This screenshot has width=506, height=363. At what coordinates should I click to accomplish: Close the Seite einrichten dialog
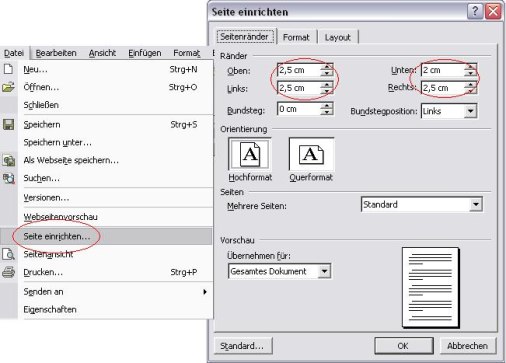[493, 12]
